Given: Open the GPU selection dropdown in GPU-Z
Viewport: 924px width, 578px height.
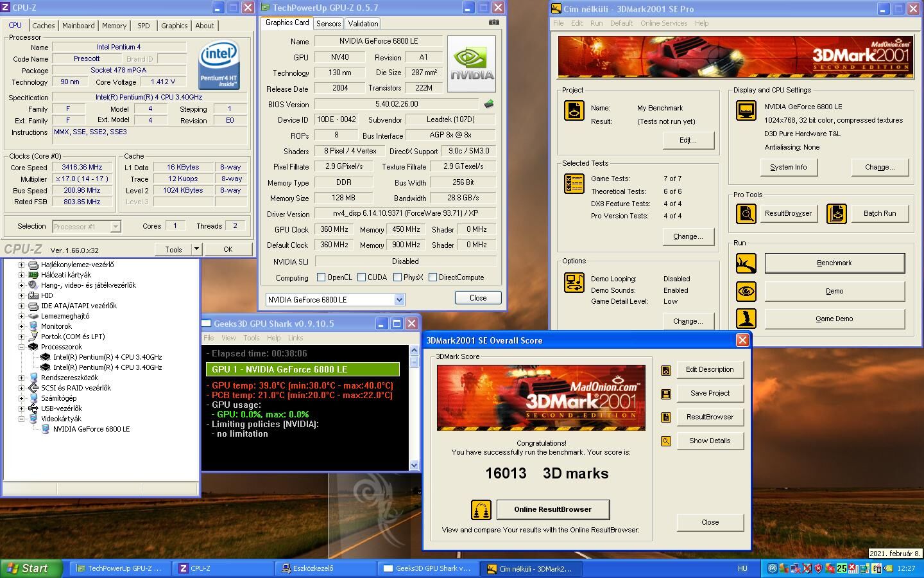Looking at the screenshot, I should point(399,299).
